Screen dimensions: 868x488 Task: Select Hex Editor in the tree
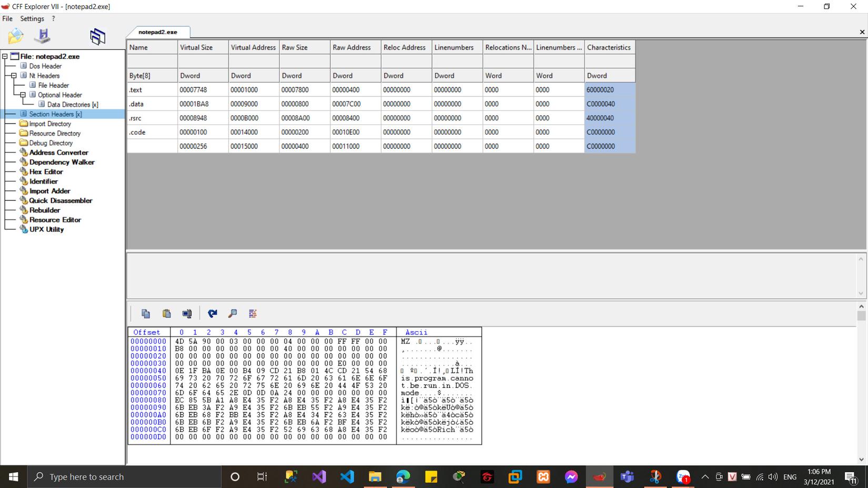point(46,172)
